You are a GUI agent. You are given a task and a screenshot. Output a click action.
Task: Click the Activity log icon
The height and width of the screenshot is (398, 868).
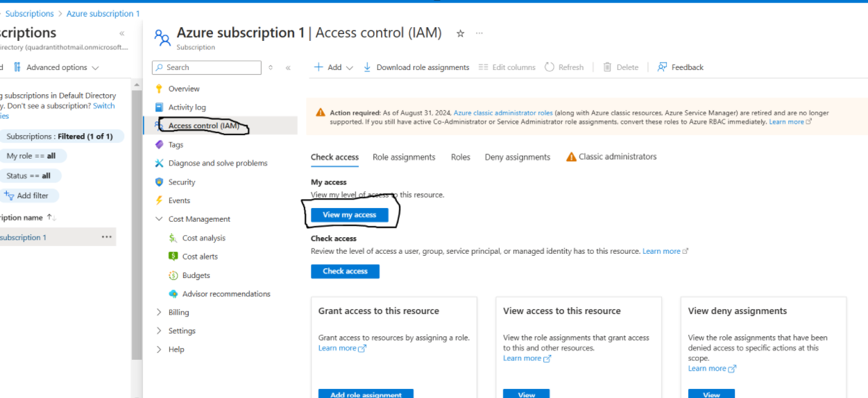click(x=159, y=107)
